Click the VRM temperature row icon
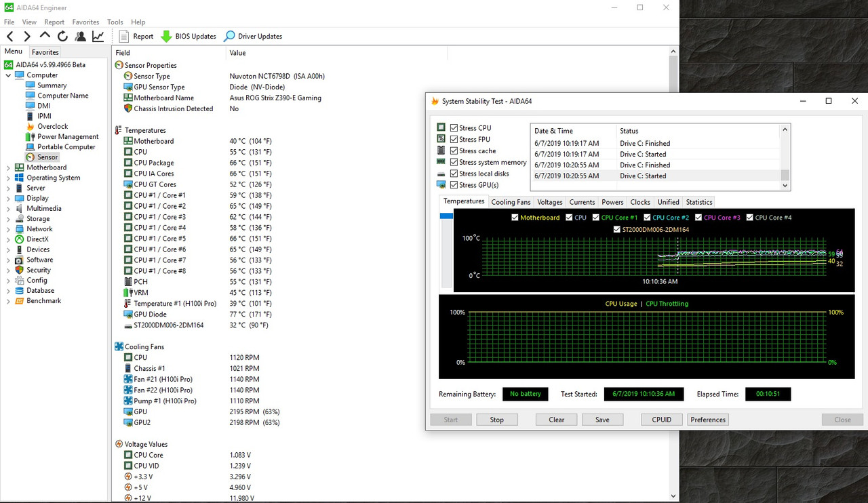868x503 pixels. (x=128, y=292)
